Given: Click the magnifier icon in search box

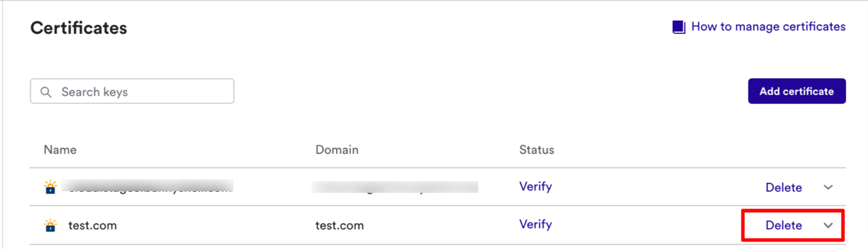Looking at the screenshot, I should point(46,92).
